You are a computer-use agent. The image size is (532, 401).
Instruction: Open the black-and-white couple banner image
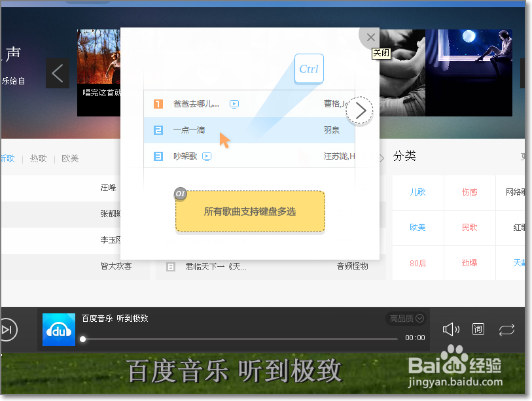pos(402,73)
